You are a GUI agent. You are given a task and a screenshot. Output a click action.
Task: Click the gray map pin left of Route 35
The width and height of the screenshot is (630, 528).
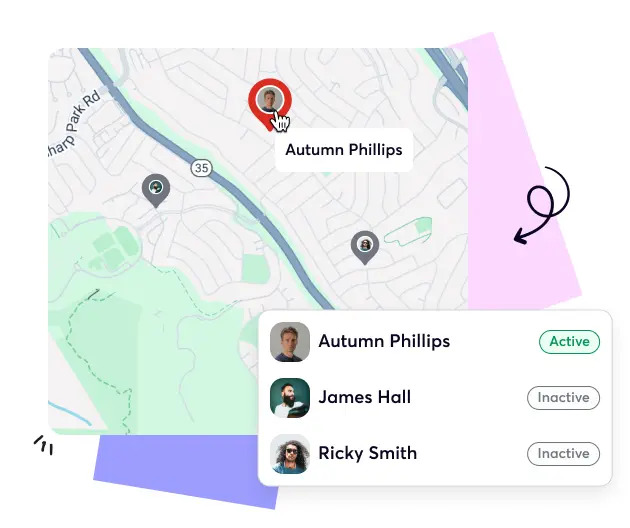156,190
